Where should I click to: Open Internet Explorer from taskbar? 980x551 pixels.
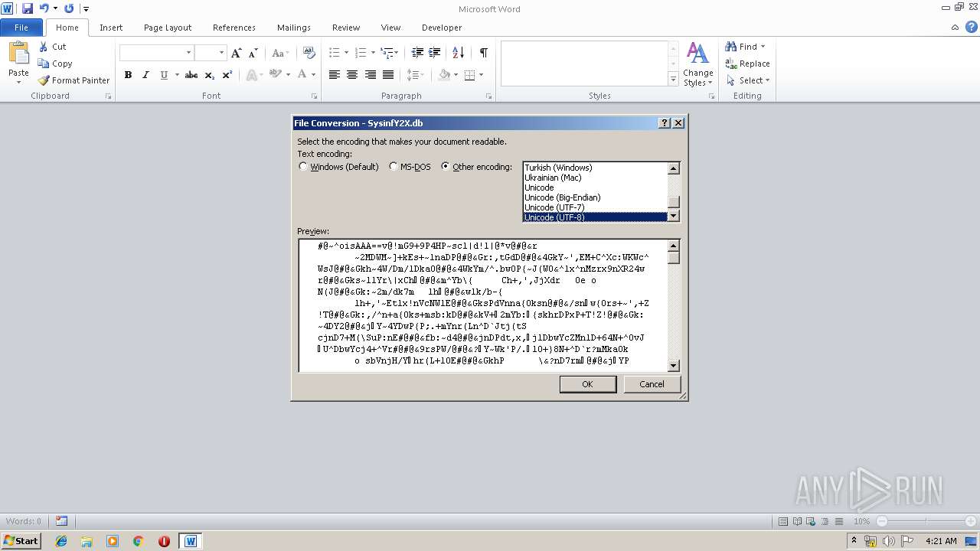[61, 541]
